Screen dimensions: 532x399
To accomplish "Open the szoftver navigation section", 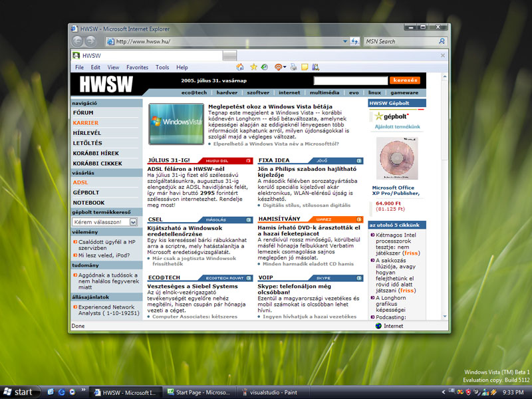I will 258,92.
